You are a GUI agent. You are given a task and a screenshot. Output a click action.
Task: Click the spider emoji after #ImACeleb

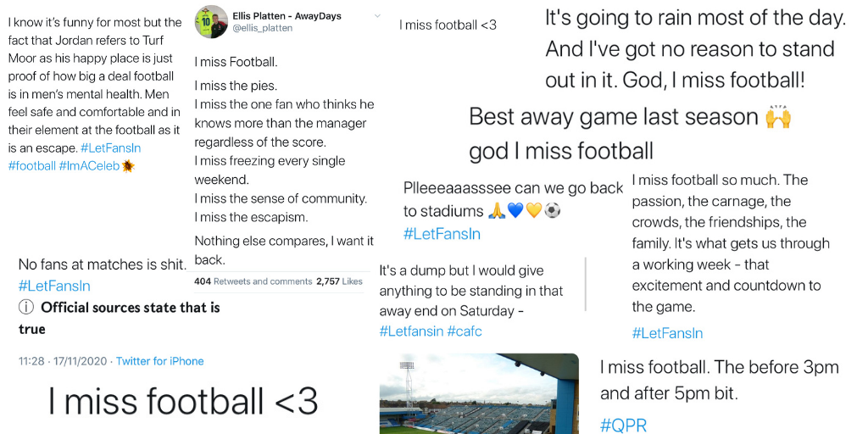(x=129, y=165)
